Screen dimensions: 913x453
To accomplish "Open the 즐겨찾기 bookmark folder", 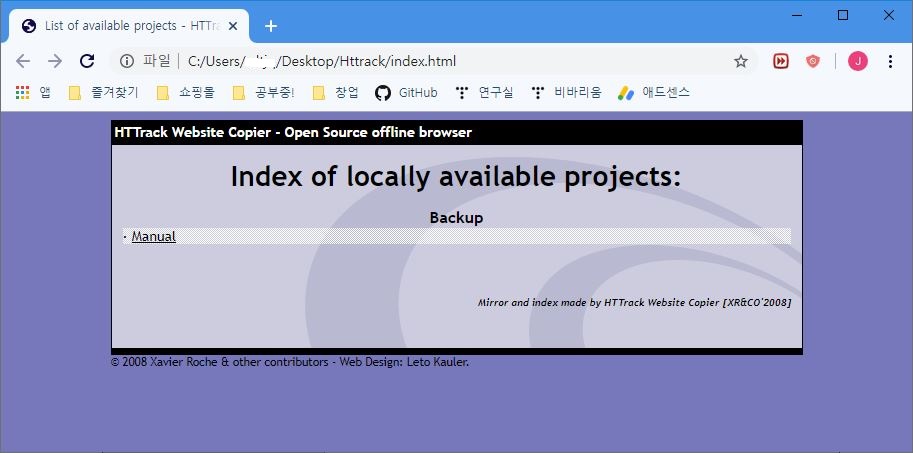I will pyautogui.click(x=103, y=93).
